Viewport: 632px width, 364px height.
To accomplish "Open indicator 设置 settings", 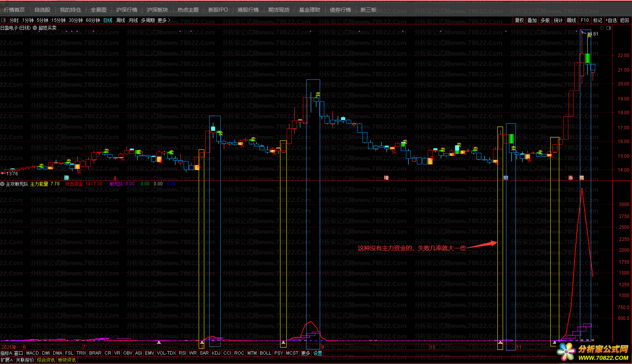I will point(318,353).
